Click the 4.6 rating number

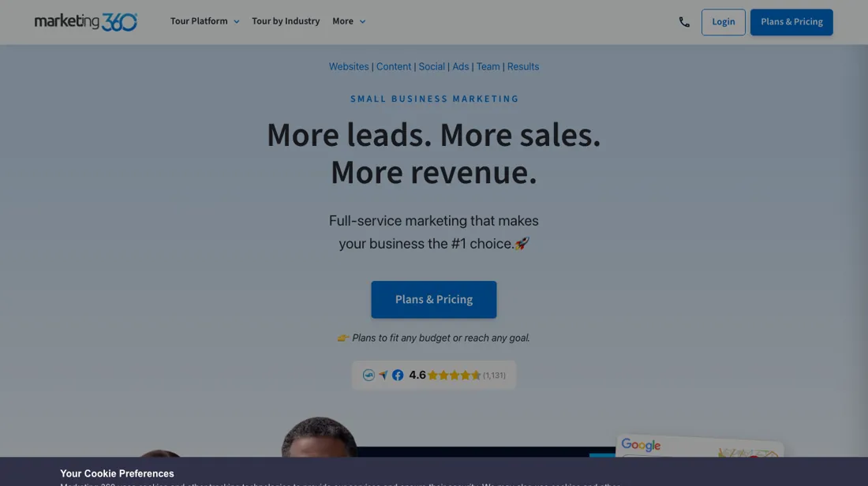tap(417, 376)
